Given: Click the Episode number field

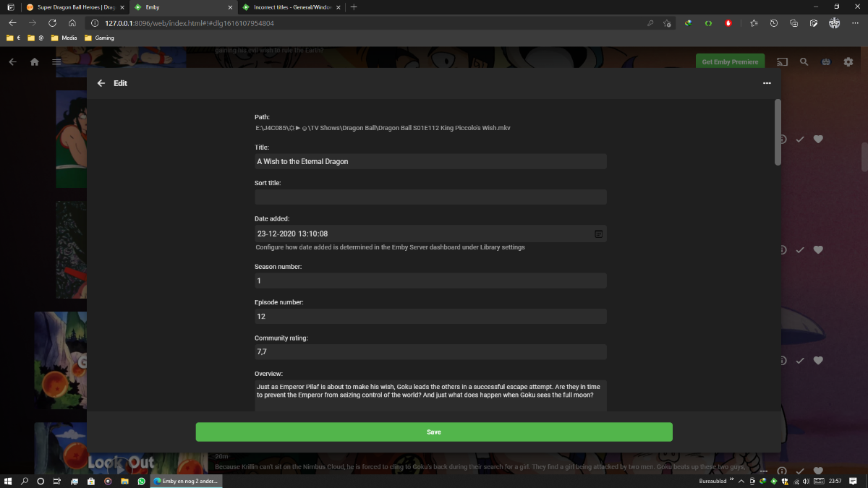Looking at the screenshot, I should click(430, 316).
